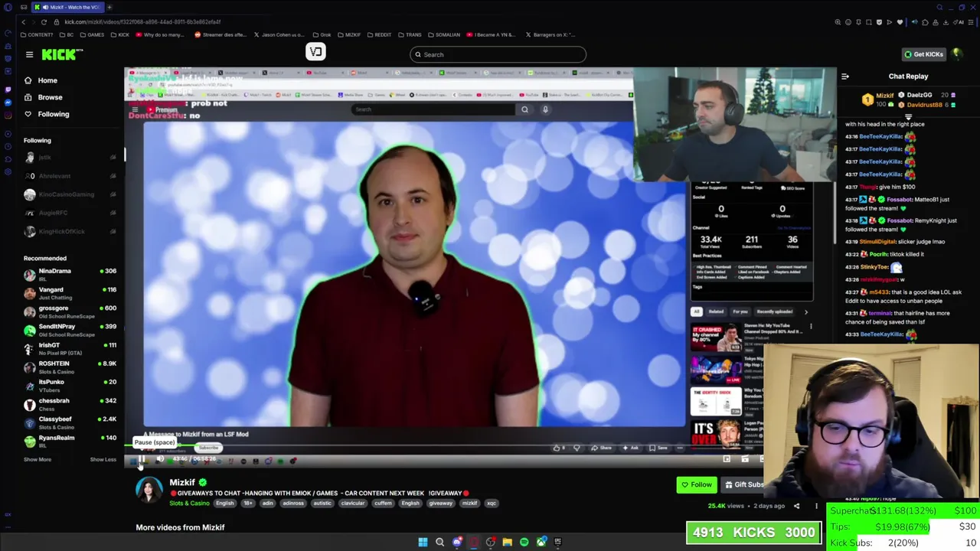This screenshot has width=980, height=551.
Task: Select the mizkif tag
Action: click(x=469, y=503)
